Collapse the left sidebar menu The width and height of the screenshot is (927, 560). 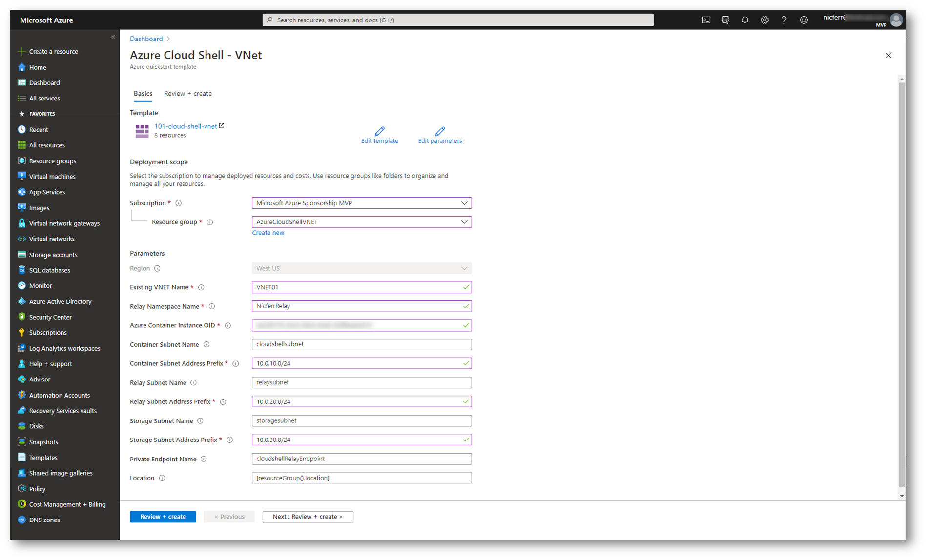click(x=113, y=37)
